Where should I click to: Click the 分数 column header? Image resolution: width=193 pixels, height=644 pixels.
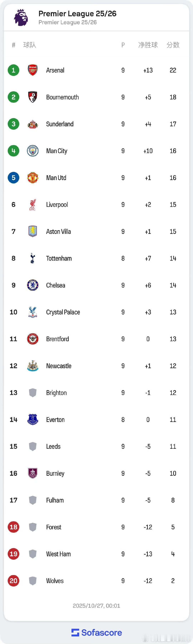click(173, 45)
